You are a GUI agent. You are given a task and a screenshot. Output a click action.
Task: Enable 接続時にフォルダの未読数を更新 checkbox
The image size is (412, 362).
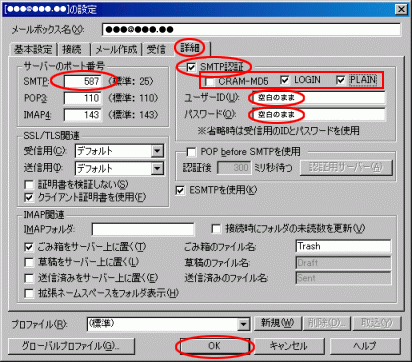click(216, 229)
